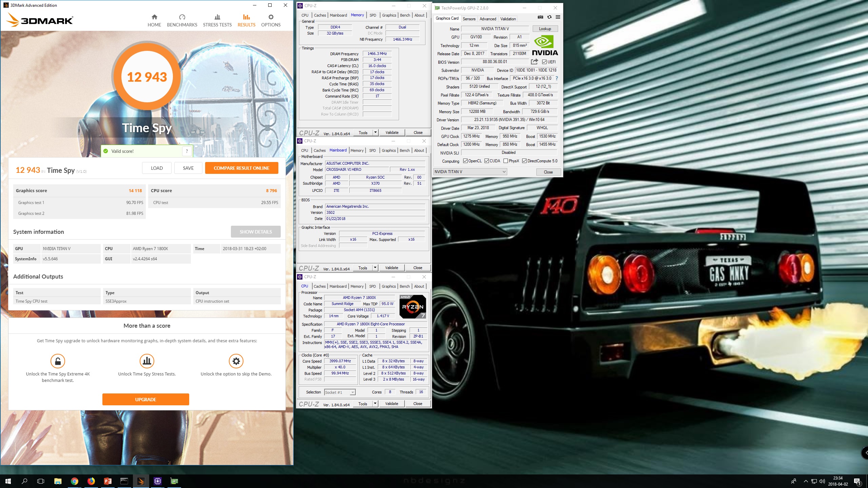Open the Windows notification center
868x488 pixels.
click(x=857, y=481)
